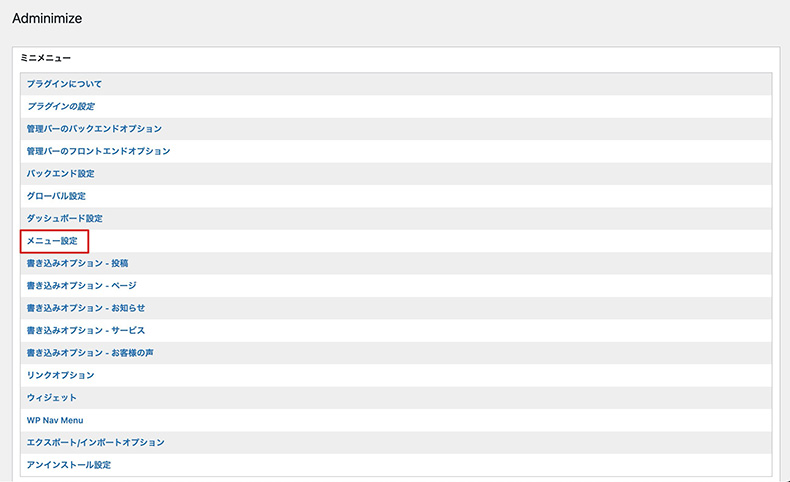Collapse the ミニメニュー panel header
This screenshot has height=482, width=790.
coord(46,59)
